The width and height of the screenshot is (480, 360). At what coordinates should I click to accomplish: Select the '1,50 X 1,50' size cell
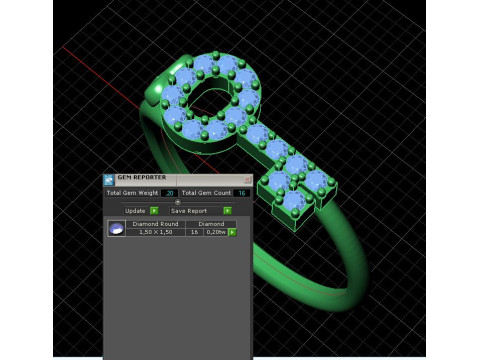[x=155, y=232]
